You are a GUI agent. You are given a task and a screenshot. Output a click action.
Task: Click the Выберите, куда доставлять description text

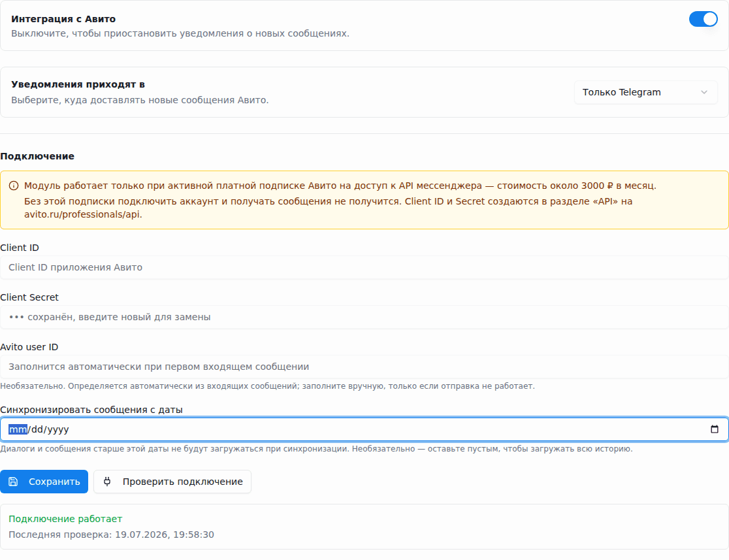point(140,100)
